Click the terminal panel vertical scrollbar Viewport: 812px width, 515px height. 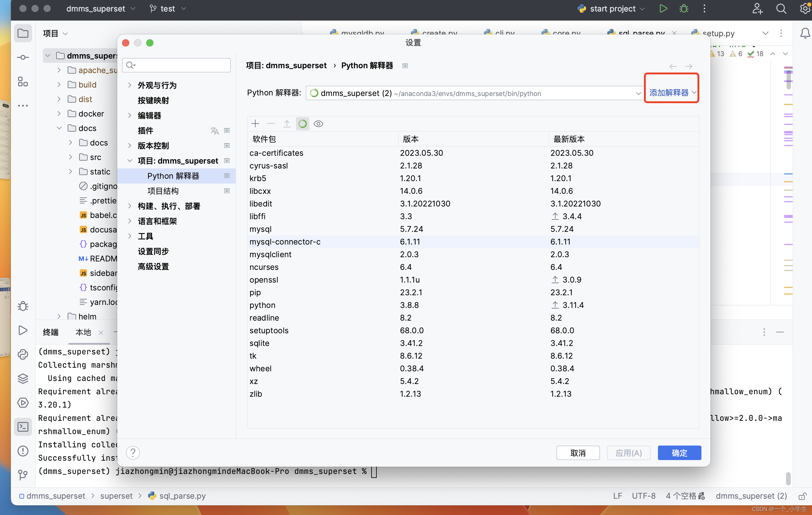(788, 478)
